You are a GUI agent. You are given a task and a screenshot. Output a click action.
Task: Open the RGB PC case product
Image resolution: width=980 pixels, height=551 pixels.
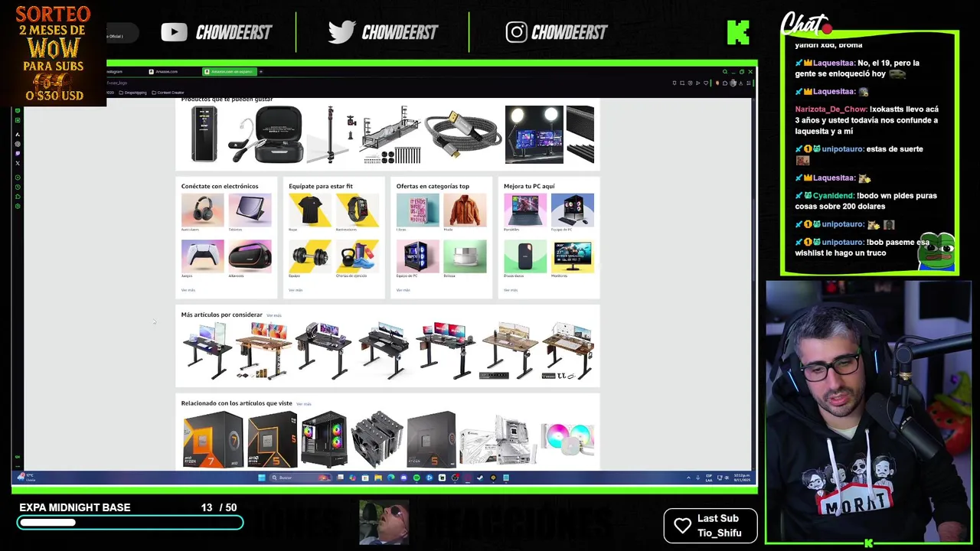(x=324, y=439)
